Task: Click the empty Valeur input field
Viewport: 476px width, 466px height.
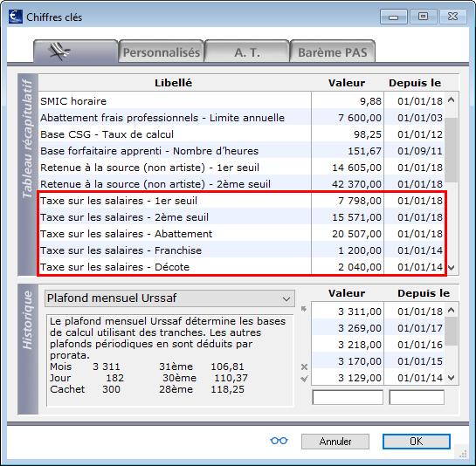Action: click(348, 397)
